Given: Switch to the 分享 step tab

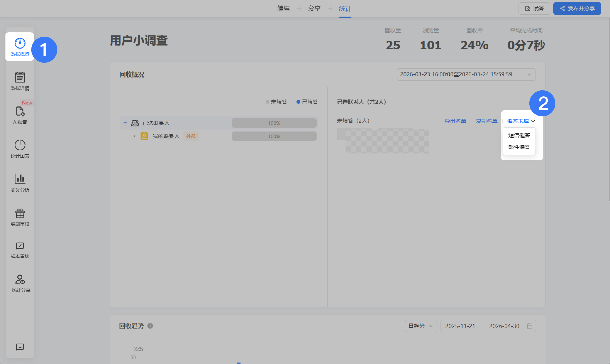Looking at the screenshot, I should [x=314, y=9].
